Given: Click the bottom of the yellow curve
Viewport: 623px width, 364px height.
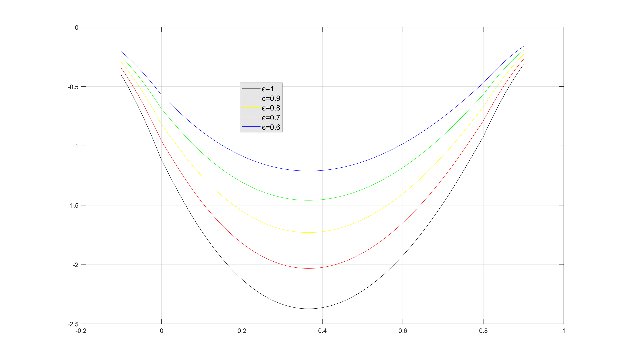Looking at the screenshot, I should [x=309, y=233].
